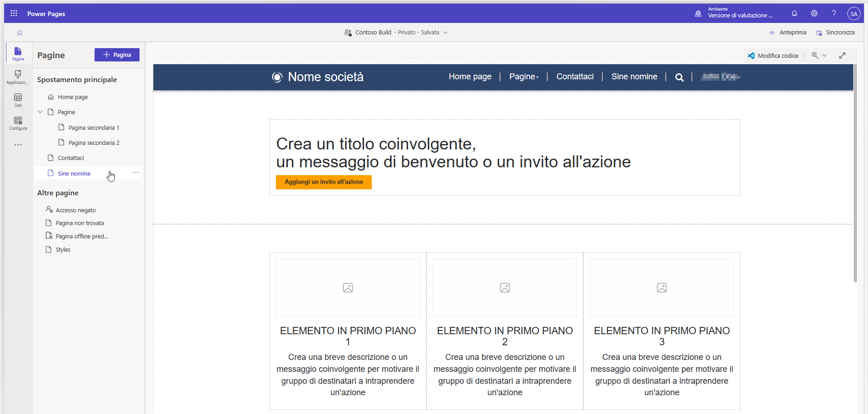The image size is (868, 414).
Task: Open help question mark icon
Action: (x=834, y=13)
